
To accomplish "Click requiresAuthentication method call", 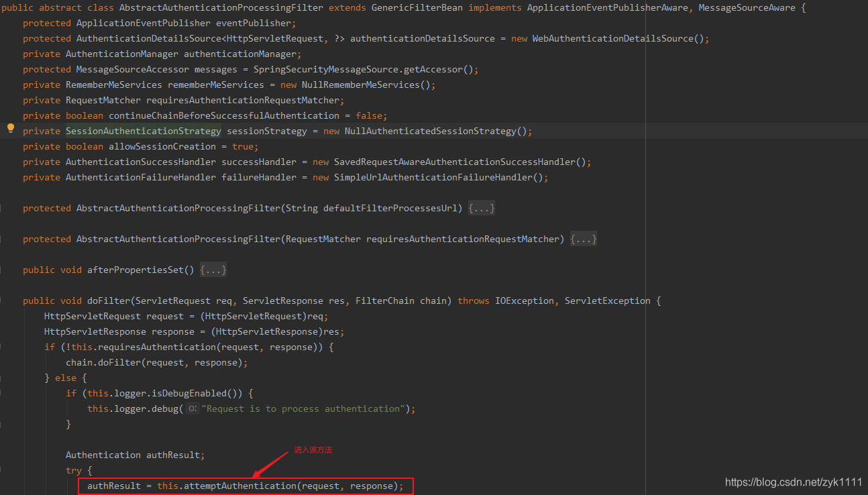I will coord(157,347).
